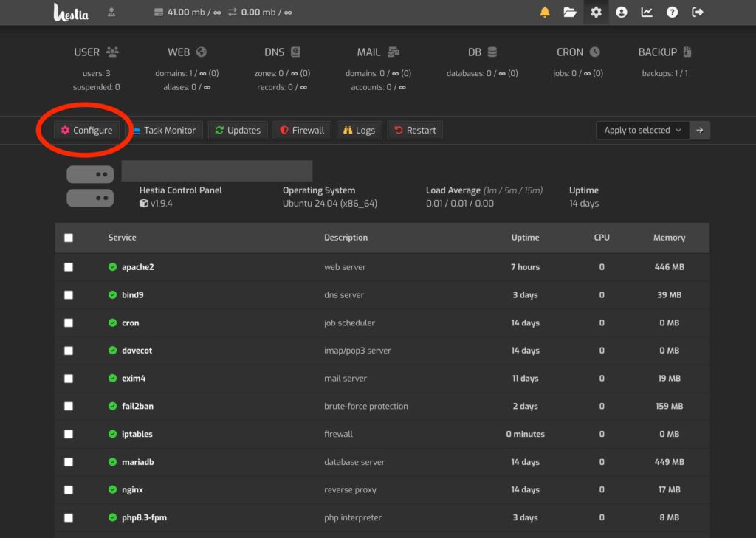756x538 pixels.
Task: Click the bandwidth arrows icon in header
Action: coord(233,12)
